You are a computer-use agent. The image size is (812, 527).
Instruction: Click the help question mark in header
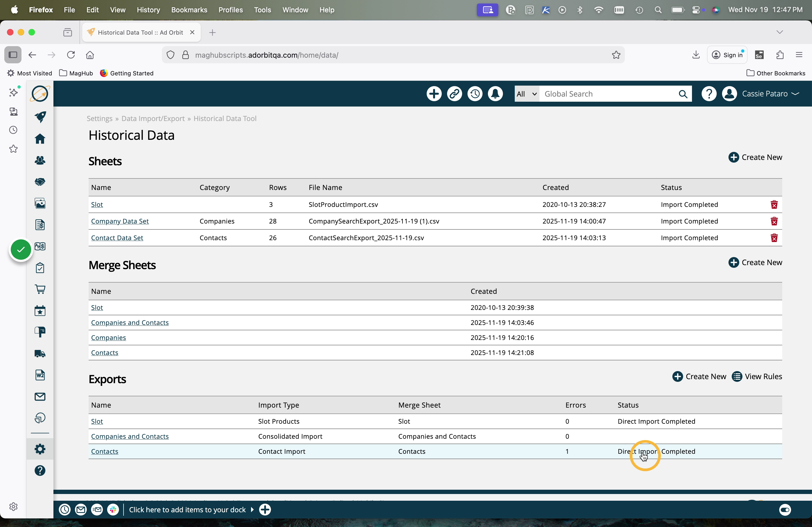point(709,94)
